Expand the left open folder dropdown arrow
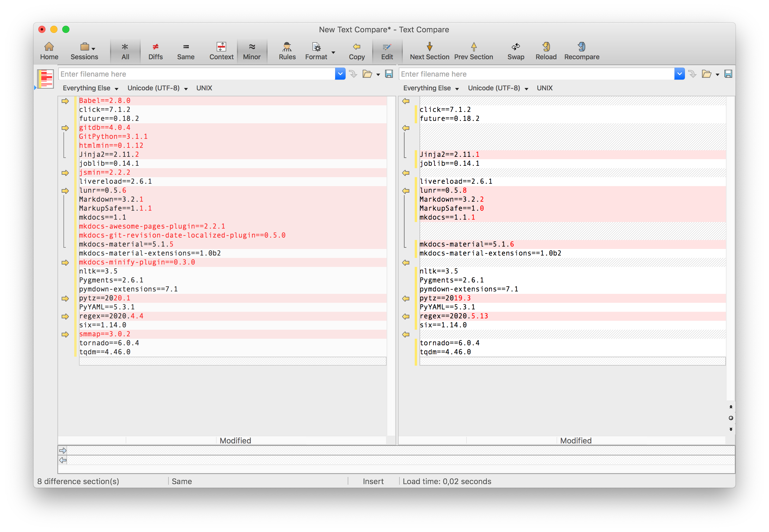769x532 pixels. 378,75
